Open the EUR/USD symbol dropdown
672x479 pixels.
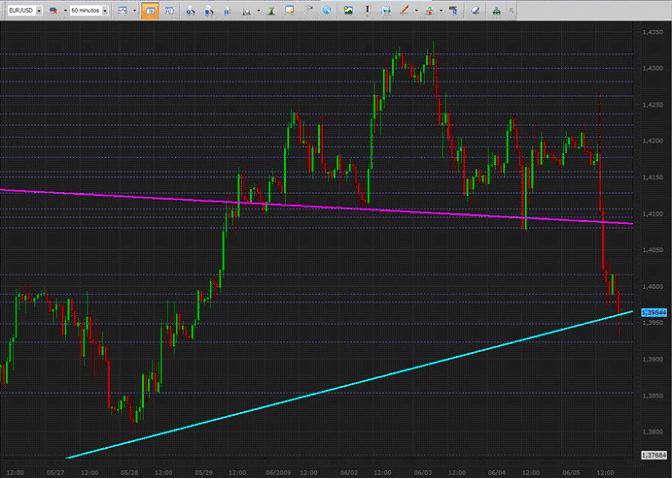(38, 10)
